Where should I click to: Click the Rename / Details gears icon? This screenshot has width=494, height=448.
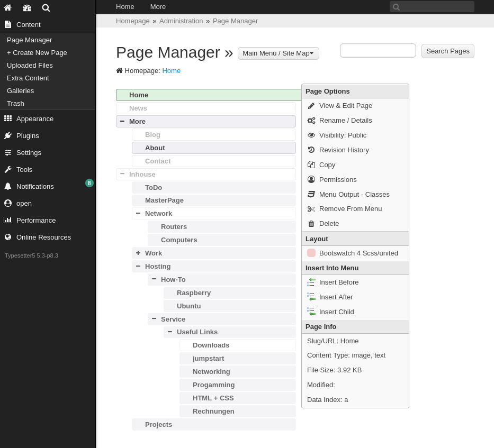point(311,120)
